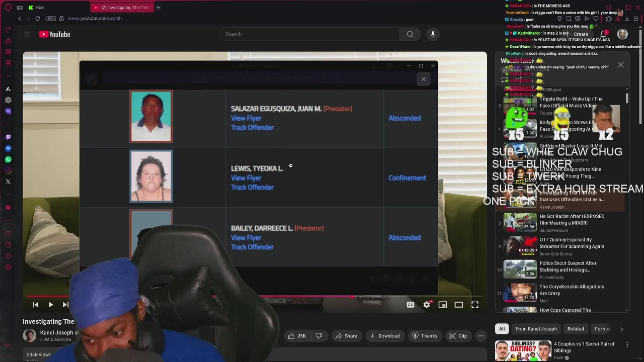Download the video
This screenshot has width=644, height=362.
point(384,336)
